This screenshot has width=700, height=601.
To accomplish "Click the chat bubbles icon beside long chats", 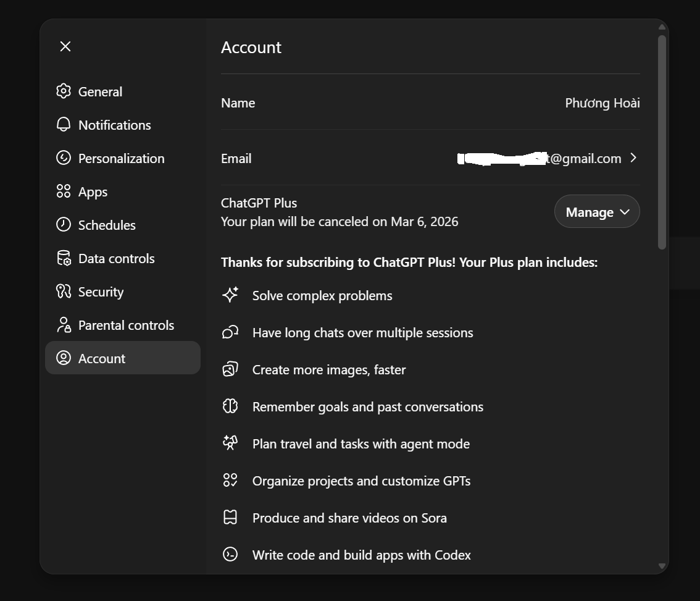I will coord(230,332).
